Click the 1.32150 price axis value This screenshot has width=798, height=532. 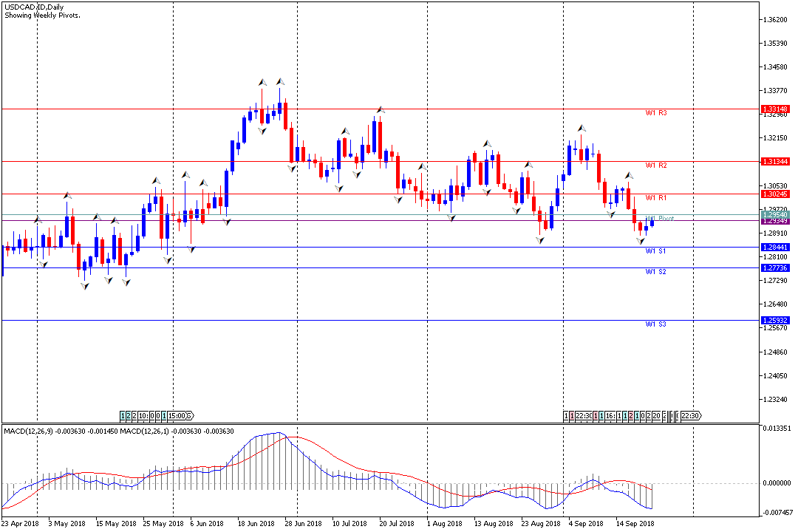click(x=776, y=138)
